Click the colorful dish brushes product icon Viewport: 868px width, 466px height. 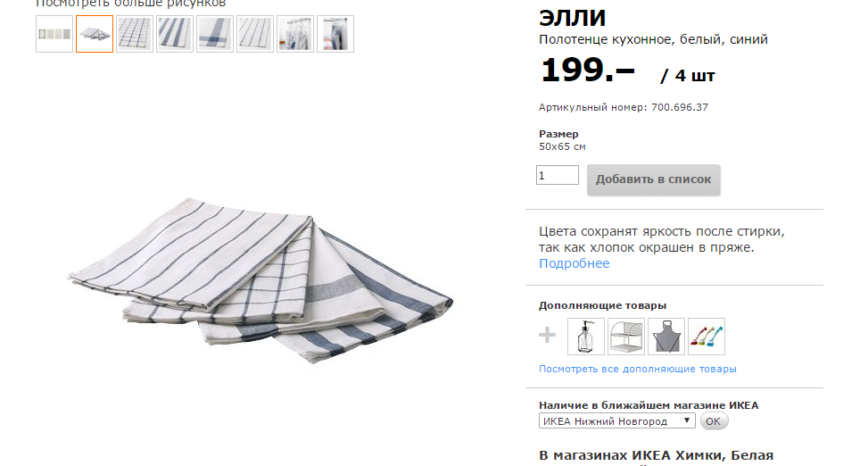707,337
